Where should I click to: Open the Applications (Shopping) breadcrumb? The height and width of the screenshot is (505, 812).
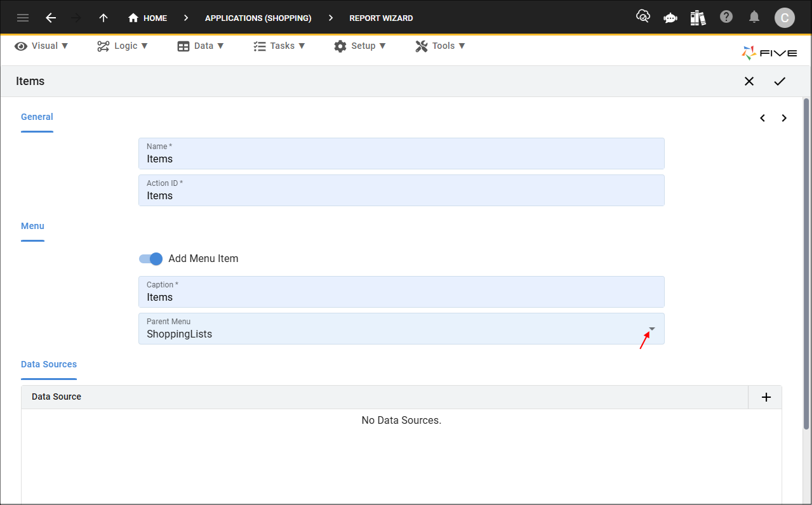point(258,18)
